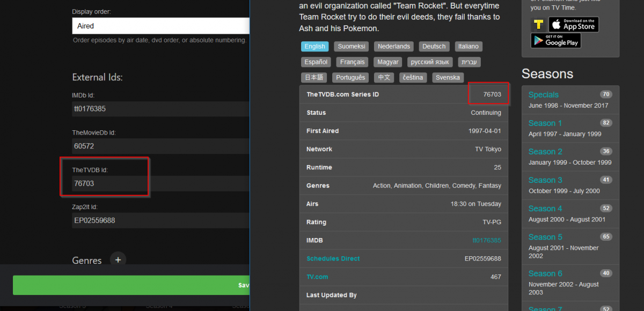Click the Continuing status value
The image size is (644, 311).
click(x=486, y=113)
